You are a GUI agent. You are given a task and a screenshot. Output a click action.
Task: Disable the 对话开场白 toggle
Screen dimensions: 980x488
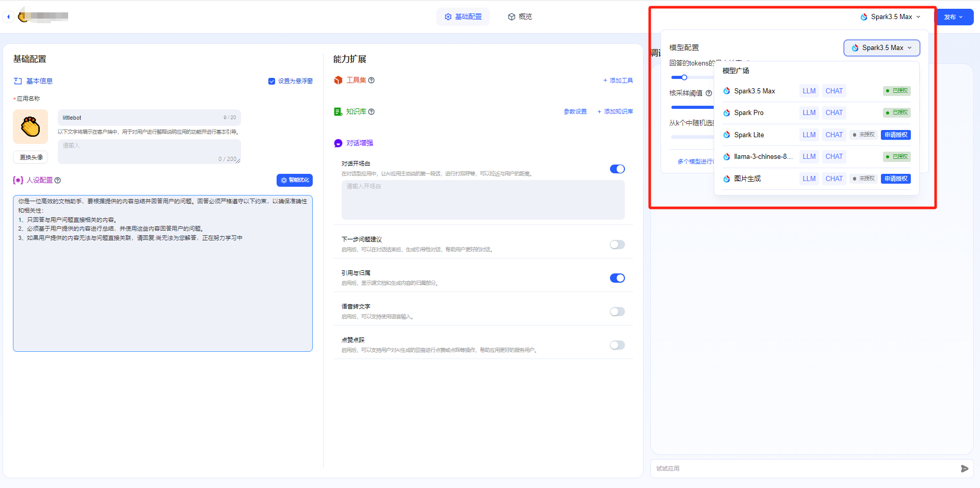click(617, 169)
